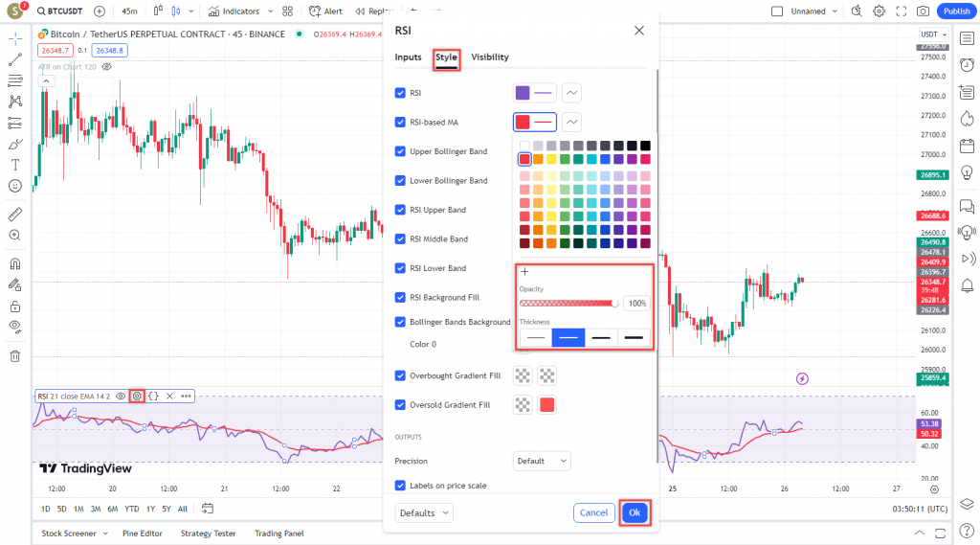Open the alerts clock panel

[967, 65]
